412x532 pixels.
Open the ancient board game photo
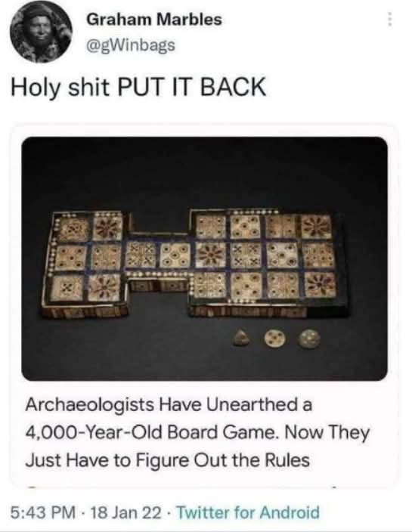pos(205,258)
